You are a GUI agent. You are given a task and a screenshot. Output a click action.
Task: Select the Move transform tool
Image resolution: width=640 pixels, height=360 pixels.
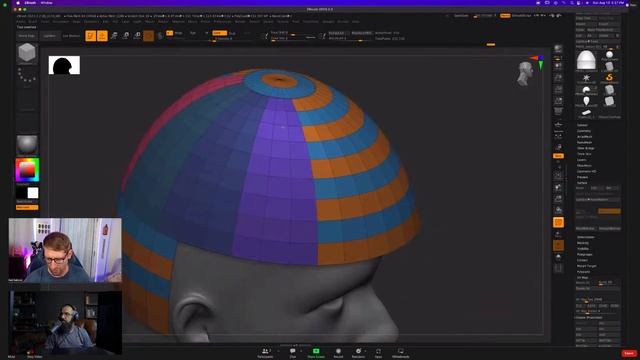point(114,36)
